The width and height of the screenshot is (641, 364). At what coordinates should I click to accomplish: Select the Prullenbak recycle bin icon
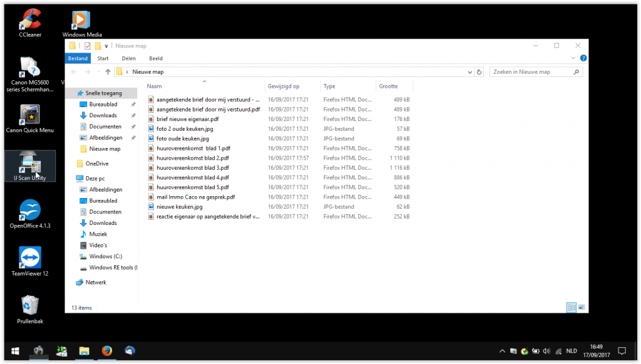tap(30, 305)
